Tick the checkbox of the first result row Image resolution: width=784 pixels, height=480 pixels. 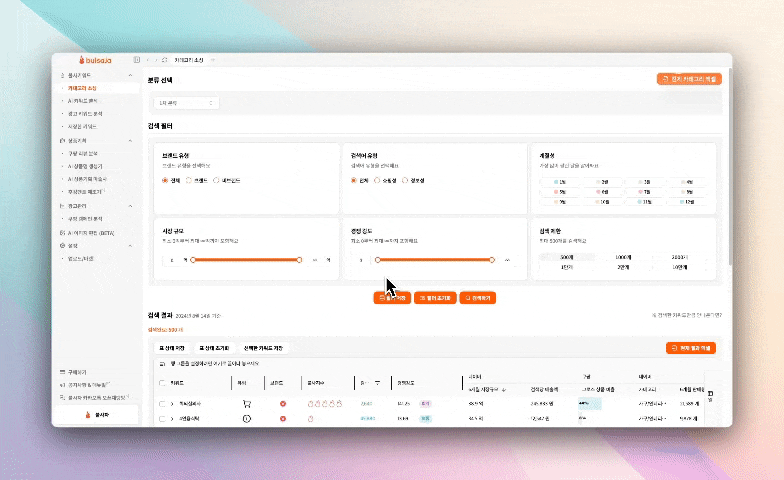coord(162,404)
